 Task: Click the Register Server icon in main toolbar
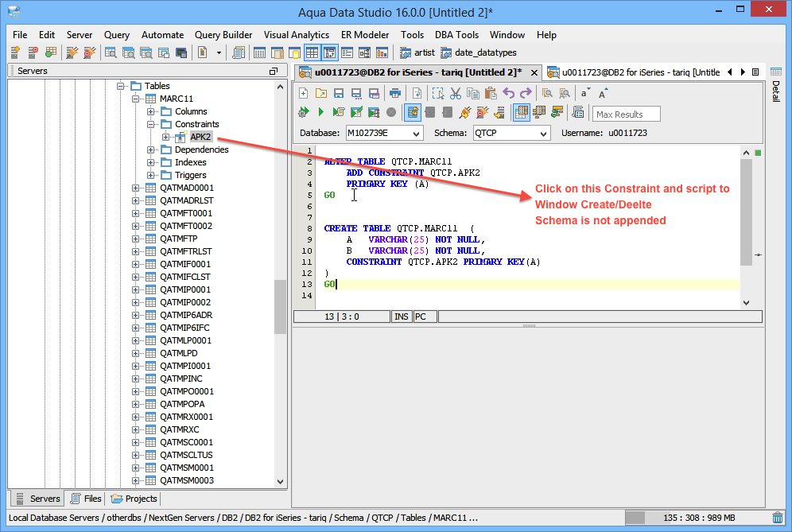coord(15,52)
